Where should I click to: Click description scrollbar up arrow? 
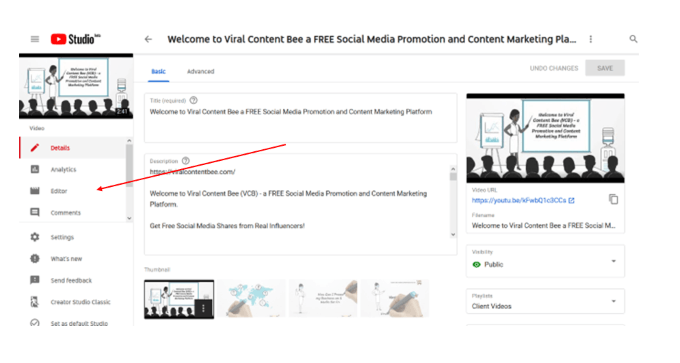(x=453, y=169)
